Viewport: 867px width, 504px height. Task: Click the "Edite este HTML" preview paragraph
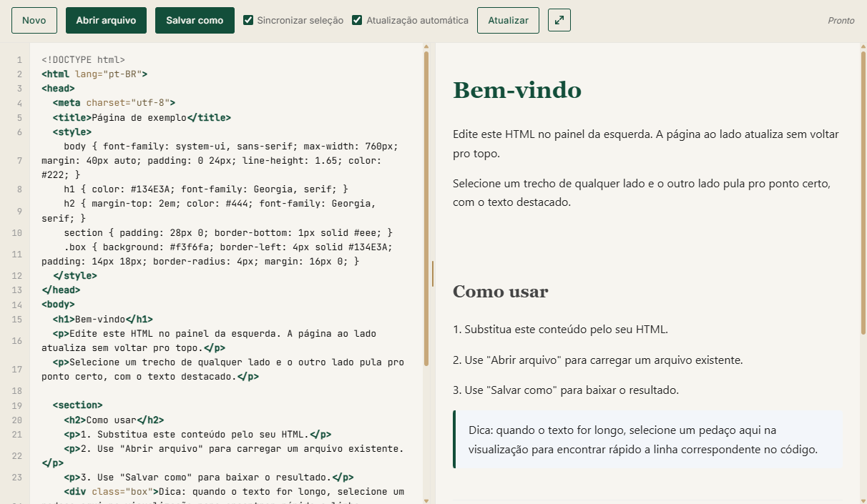646,144
